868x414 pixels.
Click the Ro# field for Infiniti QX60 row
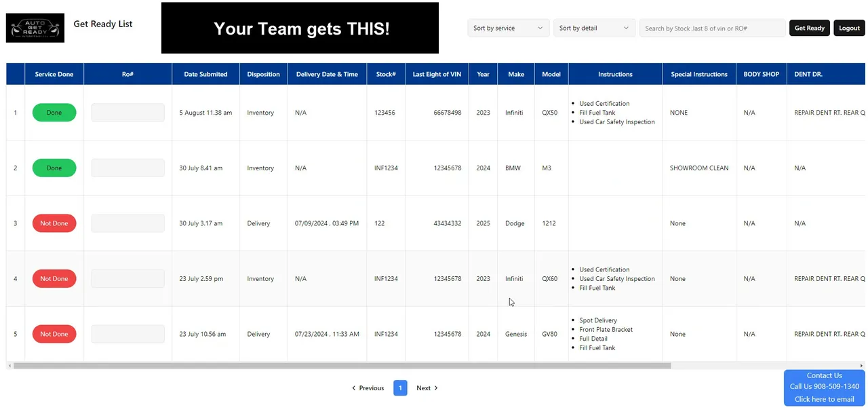pyautogui.click(x=127, y=278)
